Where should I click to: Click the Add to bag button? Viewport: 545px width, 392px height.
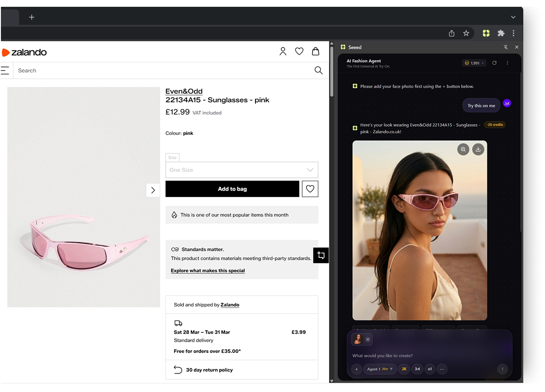tap(232, 189)
